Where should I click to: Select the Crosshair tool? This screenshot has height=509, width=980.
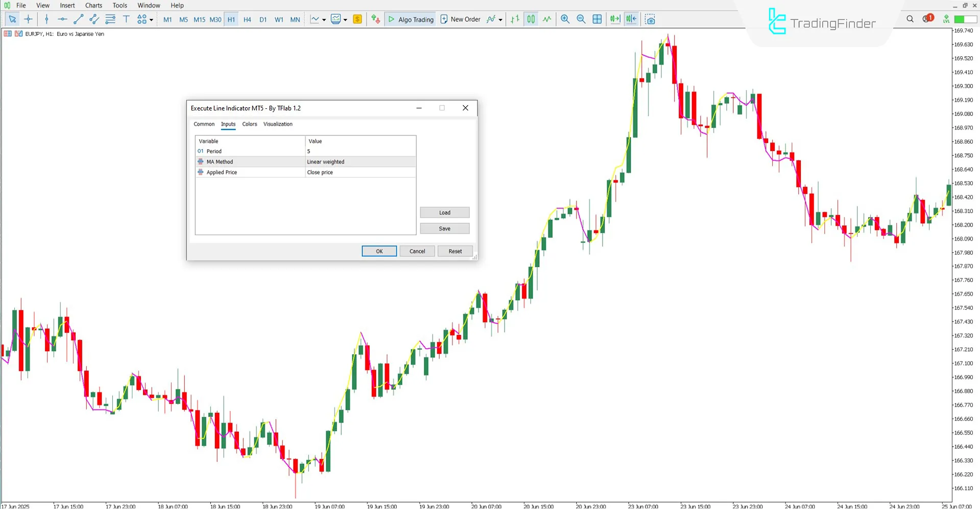(x=28, y=19)
